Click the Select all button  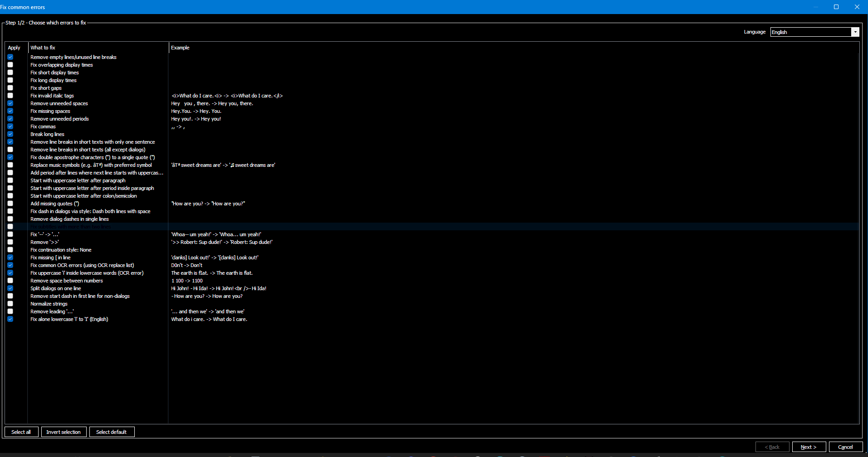pos(21,431)
